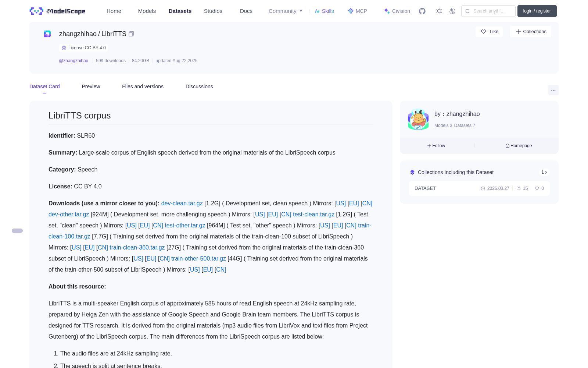Click zhangzhihao's profile avatar picture
Screen dimensions: 588x368
click(418, 119)
